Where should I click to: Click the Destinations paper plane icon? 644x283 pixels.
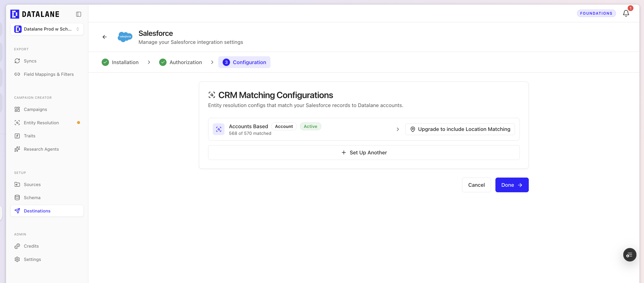tap(17, 211)
